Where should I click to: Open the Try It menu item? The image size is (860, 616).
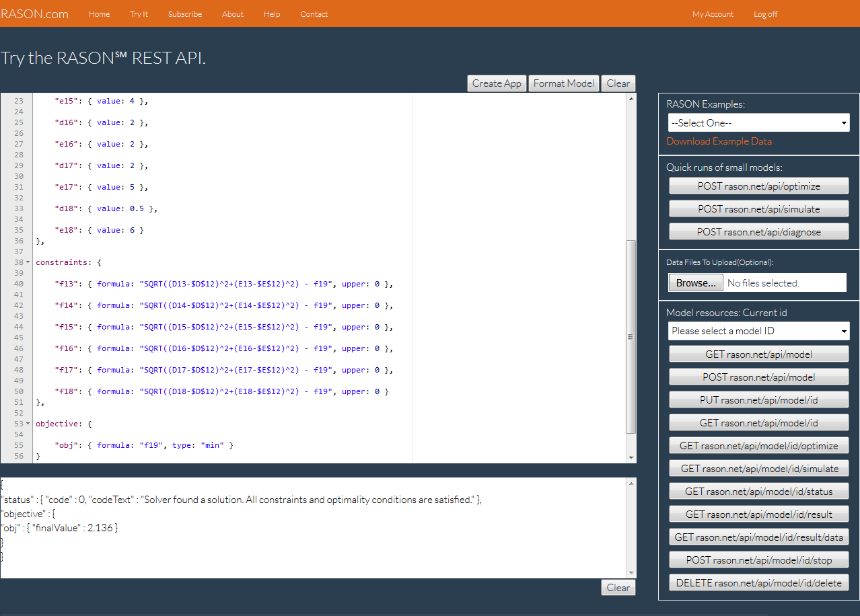pos(139,14)
